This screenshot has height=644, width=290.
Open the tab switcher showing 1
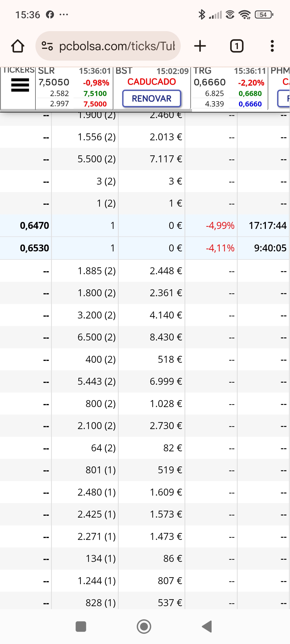pyautogui.click(x=237, y=46)
